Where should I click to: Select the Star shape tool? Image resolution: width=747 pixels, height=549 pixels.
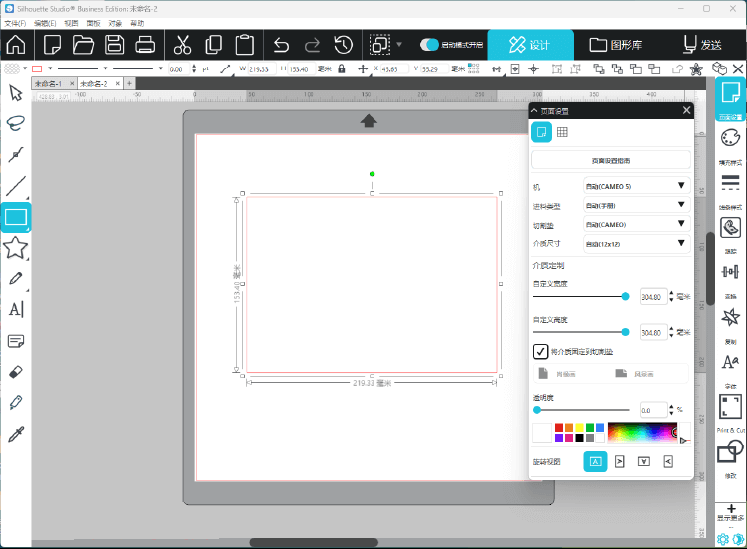coord(16,248)
